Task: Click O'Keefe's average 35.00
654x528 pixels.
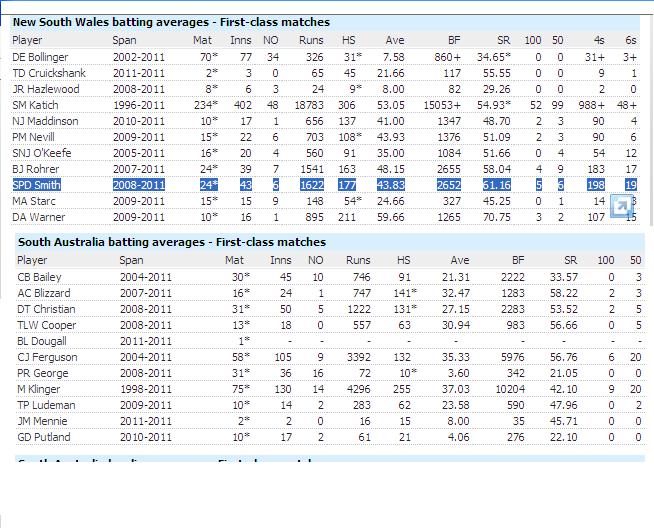Action: tap(391, 153)
